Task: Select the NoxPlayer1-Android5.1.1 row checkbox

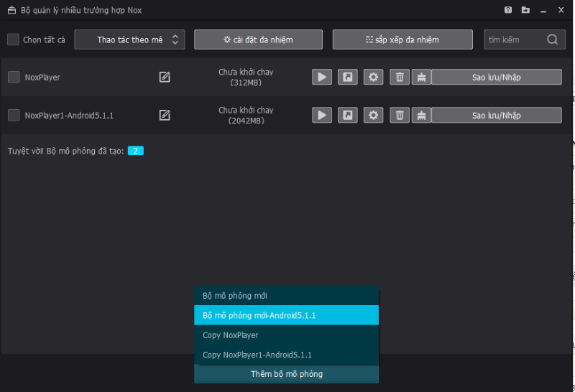Action: (14, 115)
